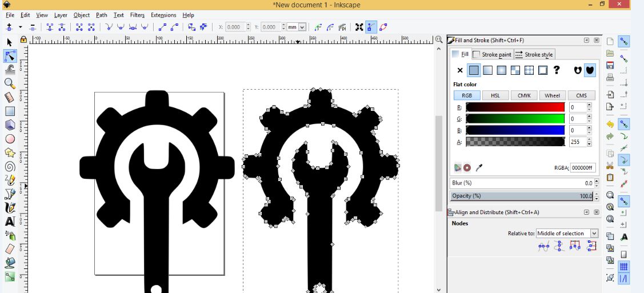Select the Star polygon tool
Screen dimensions: 644x293
[x=10, y=153]
